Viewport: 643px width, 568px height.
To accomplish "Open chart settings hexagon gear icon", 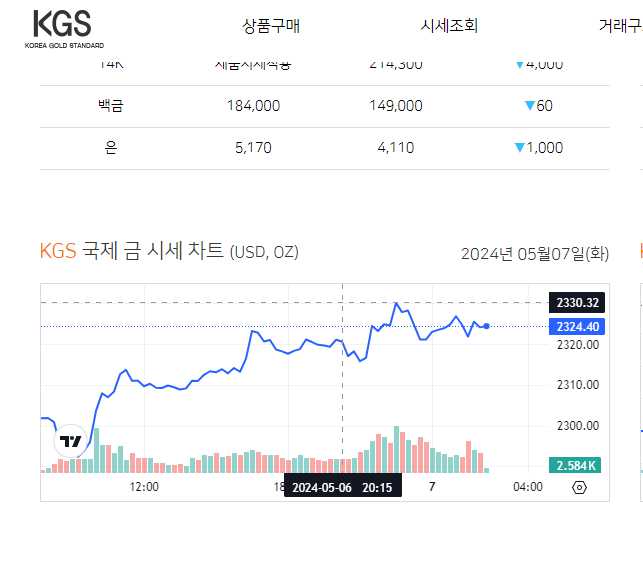I will pos(579,488).
